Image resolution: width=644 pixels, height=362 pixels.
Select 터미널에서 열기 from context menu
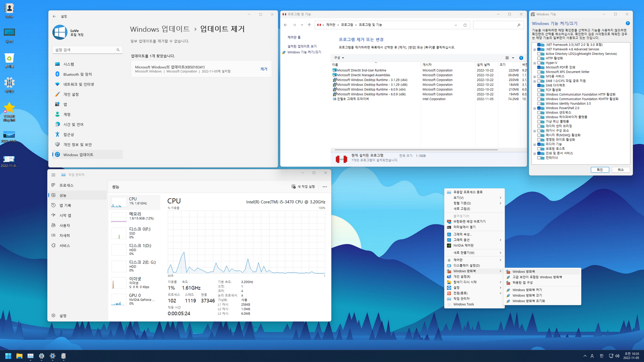(x=474, y=227)
